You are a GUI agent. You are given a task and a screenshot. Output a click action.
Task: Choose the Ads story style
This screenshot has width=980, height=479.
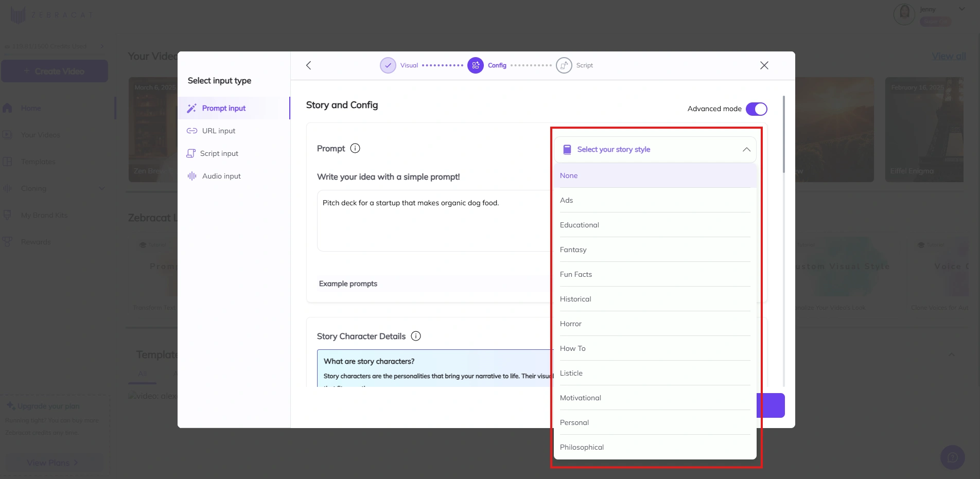(x=655, y=200)
